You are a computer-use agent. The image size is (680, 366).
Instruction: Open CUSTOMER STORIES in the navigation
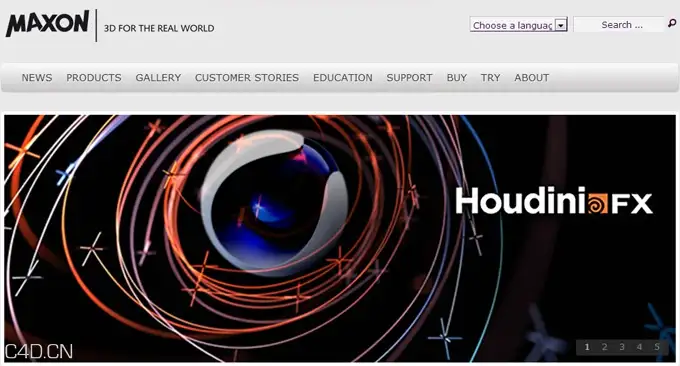(247, 78)
